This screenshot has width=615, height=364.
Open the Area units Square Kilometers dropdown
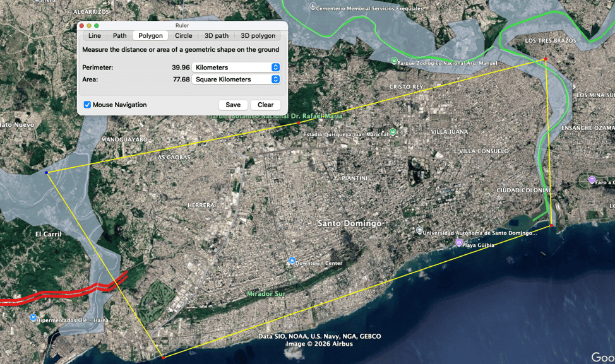click(x=236, y=79)
